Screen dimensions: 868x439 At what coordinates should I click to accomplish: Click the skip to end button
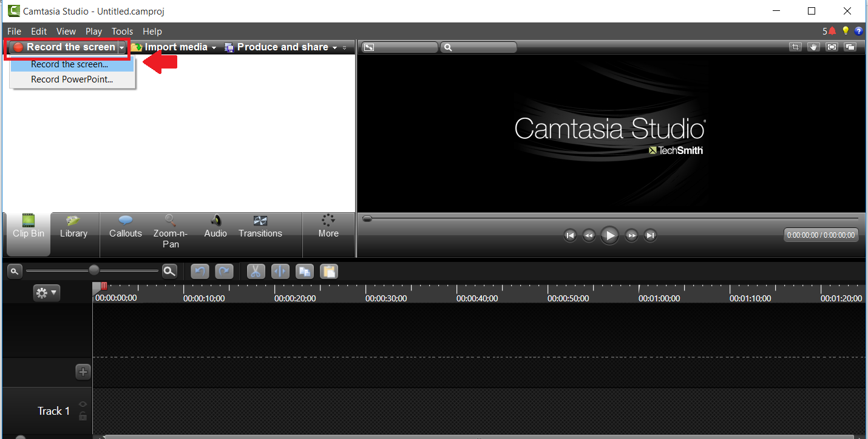click(650, 235)
